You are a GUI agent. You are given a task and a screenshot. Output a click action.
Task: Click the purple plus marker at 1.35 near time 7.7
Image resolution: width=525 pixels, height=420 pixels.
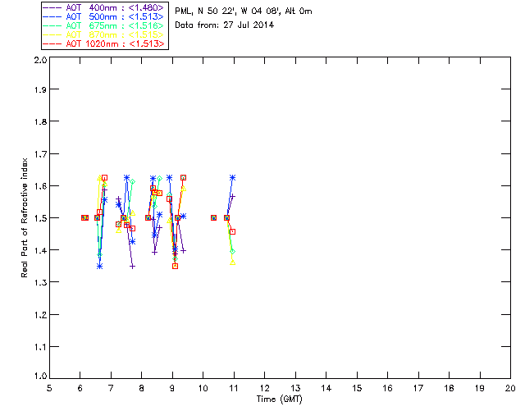pyautogui.click(x=133, y=267)
